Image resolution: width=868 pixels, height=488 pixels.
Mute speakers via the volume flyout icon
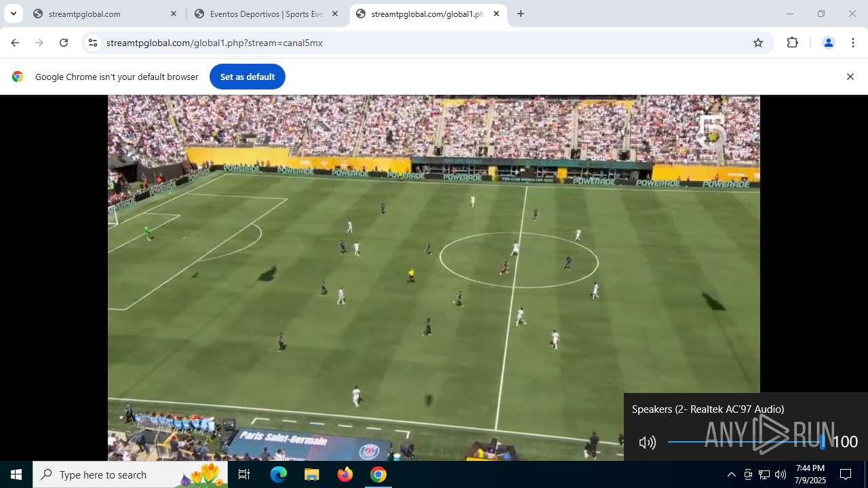point(647,443)
